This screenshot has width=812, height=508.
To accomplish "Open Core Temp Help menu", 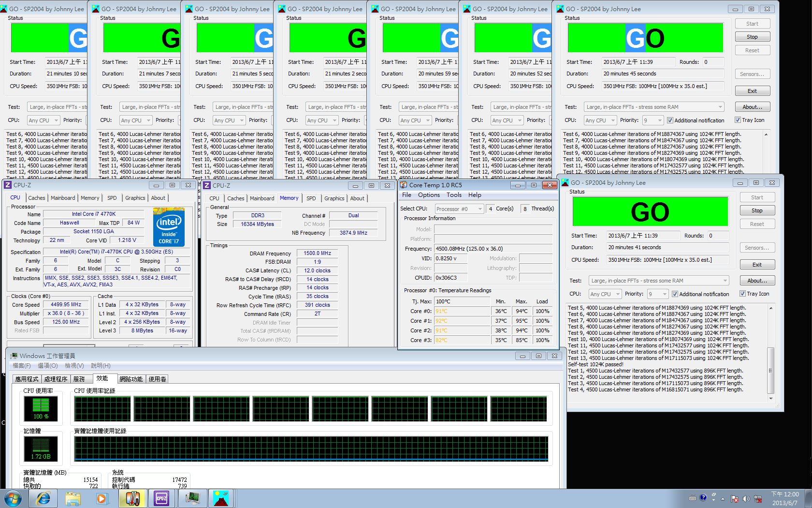I will 475,195.
